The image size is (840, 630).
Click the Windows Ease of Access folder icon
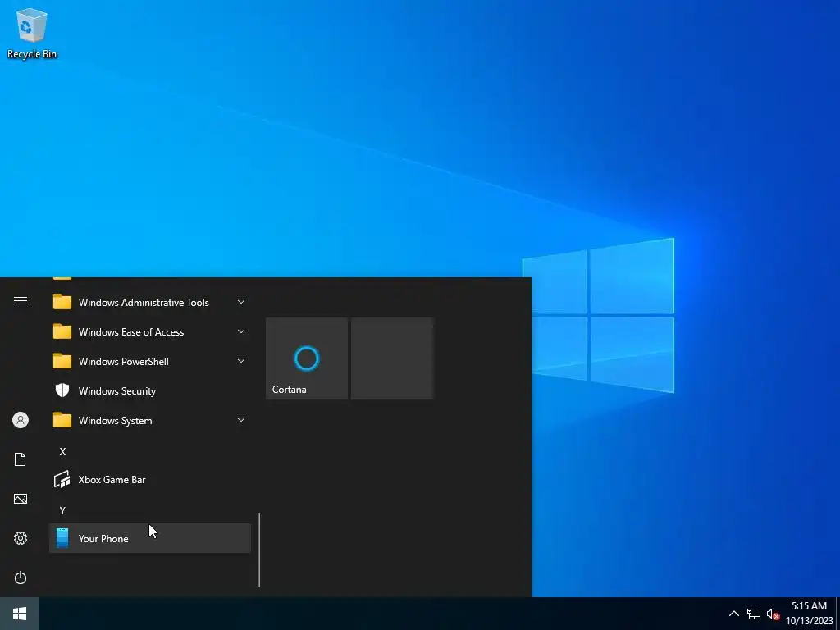coord(62,331)
